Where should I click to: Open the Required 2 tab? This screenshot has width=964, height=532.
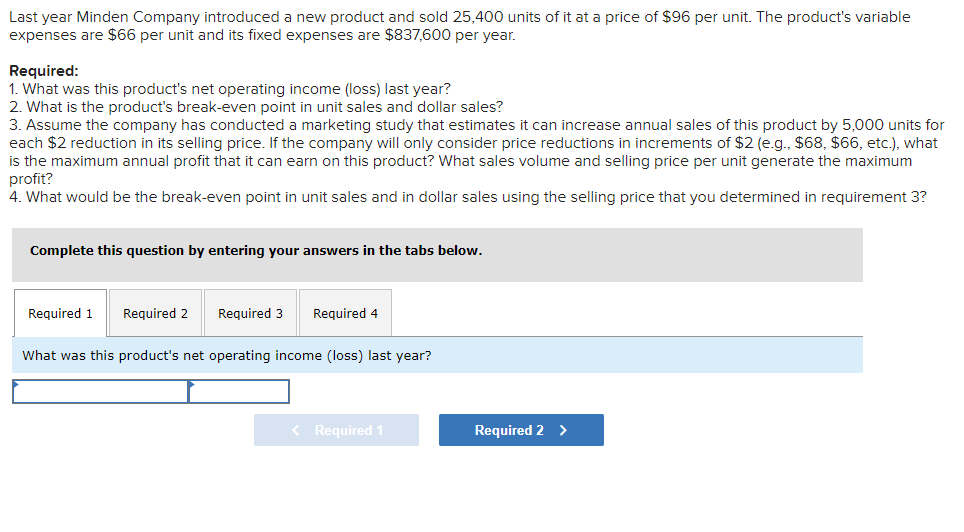pyautogui.click(x=155, y=314)
